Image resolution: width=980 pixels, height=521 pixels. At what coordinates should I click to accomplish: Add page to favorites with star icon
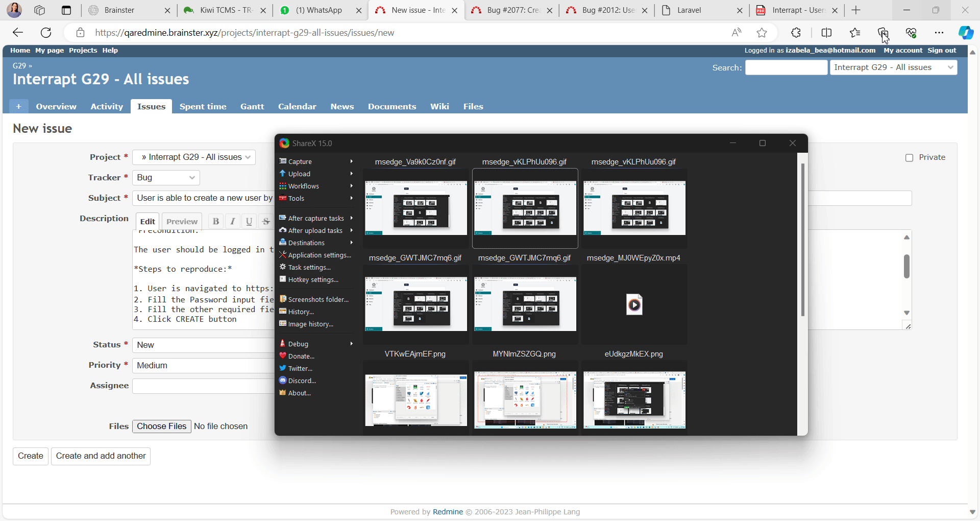762,33
